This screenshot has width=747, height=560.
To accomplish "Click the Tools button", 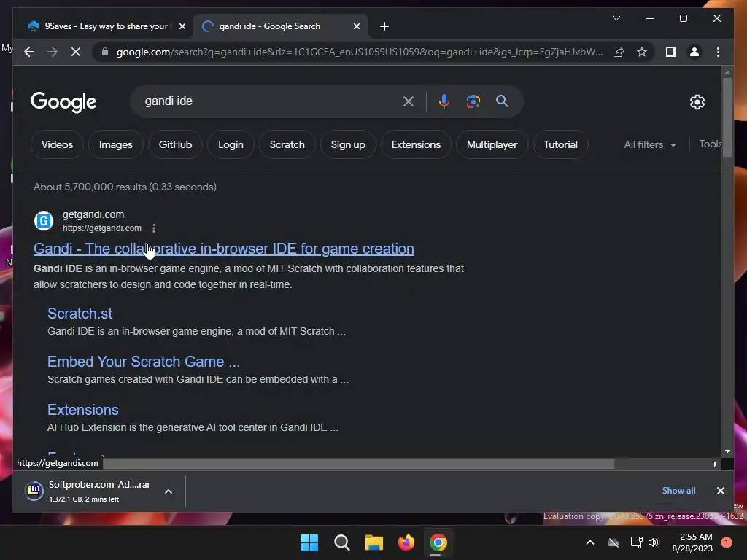I will 710,144.
